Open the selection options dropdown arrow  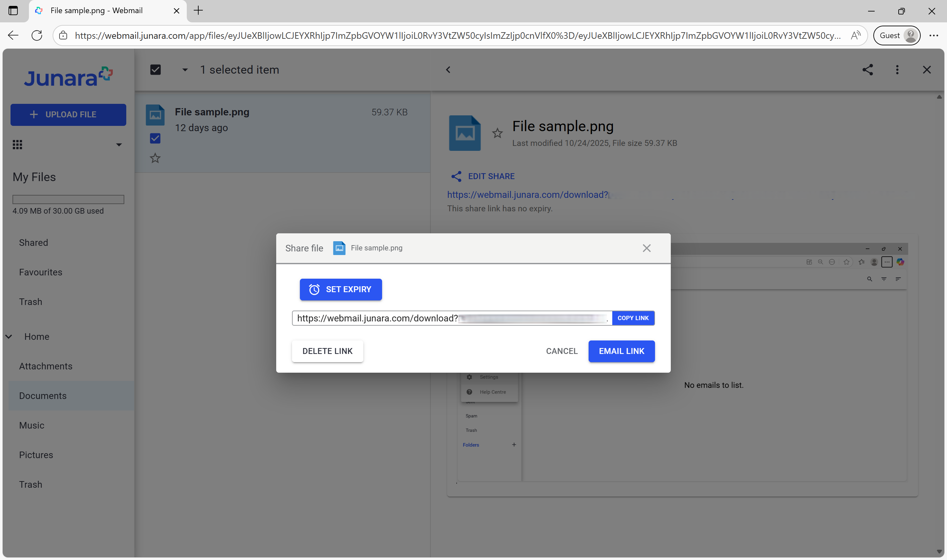[185, 70]
